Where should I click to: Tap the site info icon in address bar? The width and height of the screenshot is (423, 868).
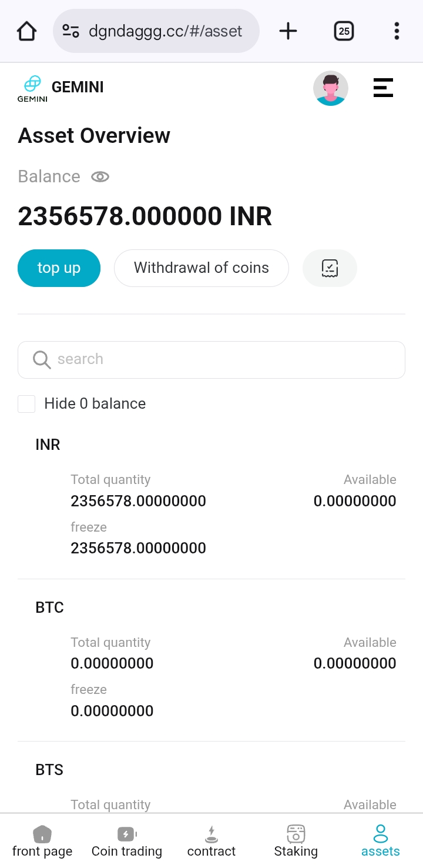(x=71, y=31)
